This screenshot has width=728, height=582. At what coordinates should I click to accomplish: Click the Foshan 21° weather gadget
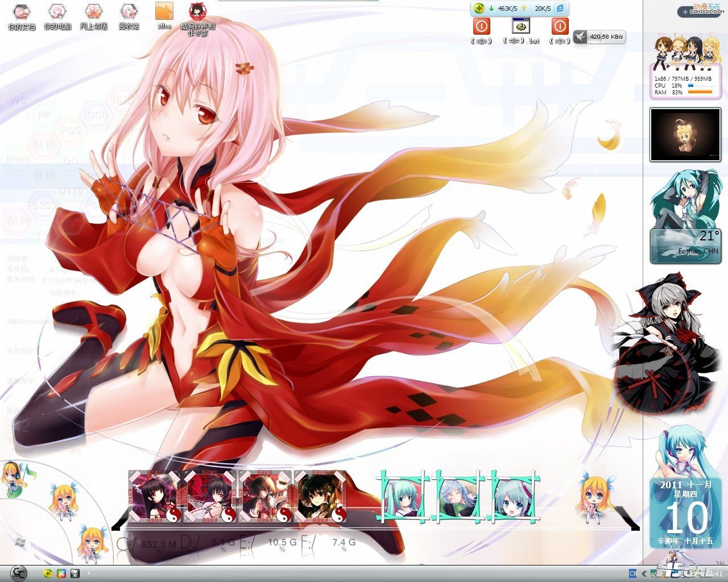(685, 246)
